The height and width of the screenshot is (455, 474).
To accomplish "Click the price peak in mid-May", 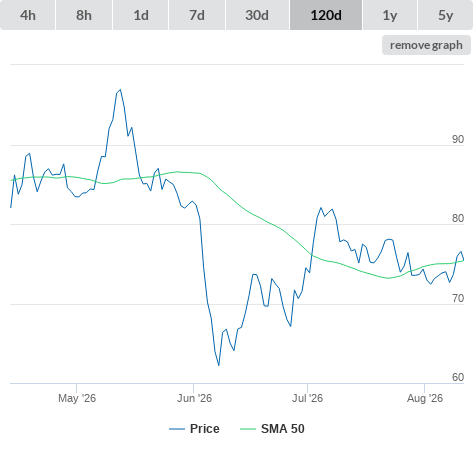I will tap(120, 90).
